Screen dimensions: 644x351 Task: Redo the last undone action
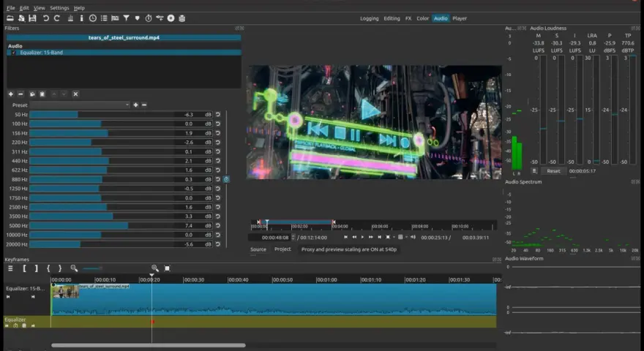(x=57, y=18)
